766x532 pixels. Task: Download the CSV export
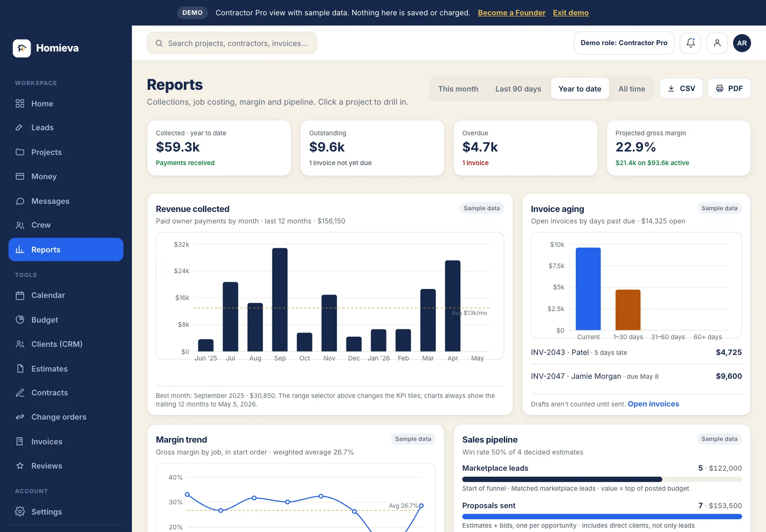click(681, 89)
